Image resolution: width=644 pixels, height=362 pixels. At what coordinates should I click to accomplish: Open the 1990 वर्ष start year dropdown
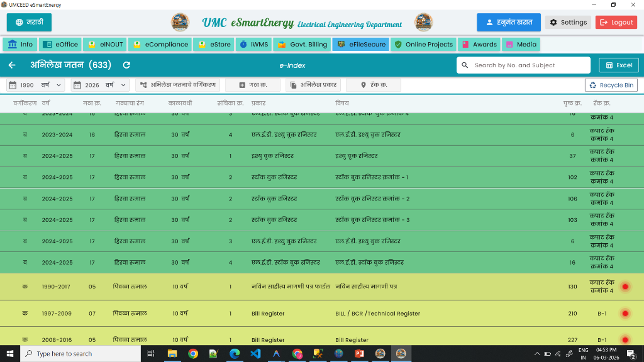(x=35, y=85)
